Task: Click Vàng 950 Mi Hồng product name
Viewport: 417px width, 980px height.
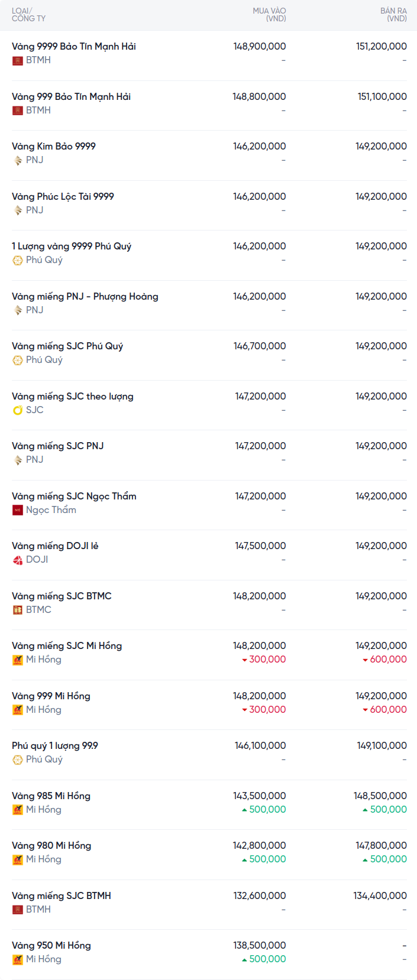Action: pyautogui.click(x=51, y=945)
